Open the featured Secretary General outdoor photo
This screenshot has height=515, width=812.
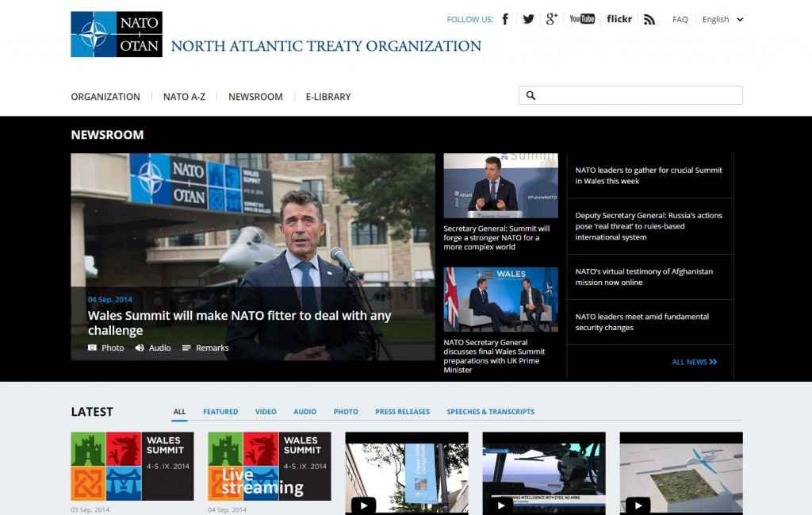click(253, 256)
